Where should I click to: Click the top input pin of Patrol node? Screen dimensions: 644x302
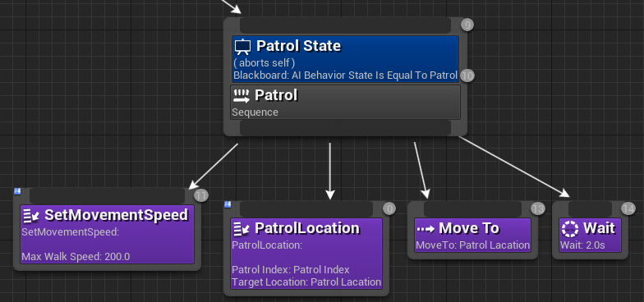click(345, 25)
